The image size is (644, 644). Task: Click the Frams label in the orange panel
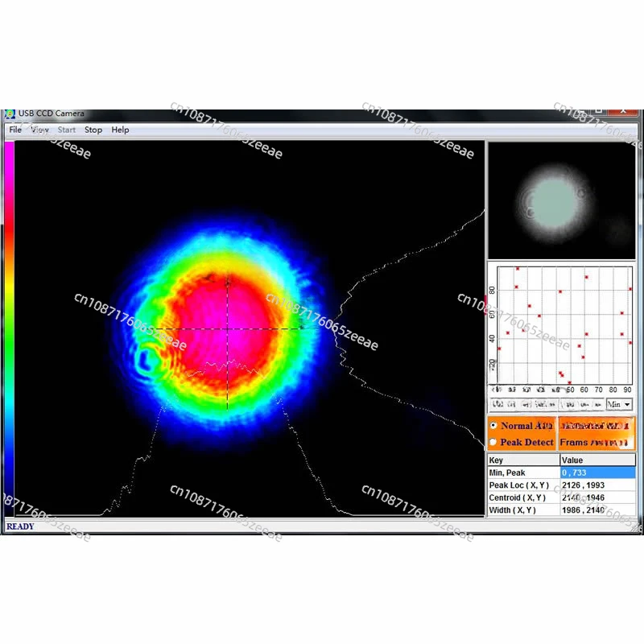(x=575, y=442)
